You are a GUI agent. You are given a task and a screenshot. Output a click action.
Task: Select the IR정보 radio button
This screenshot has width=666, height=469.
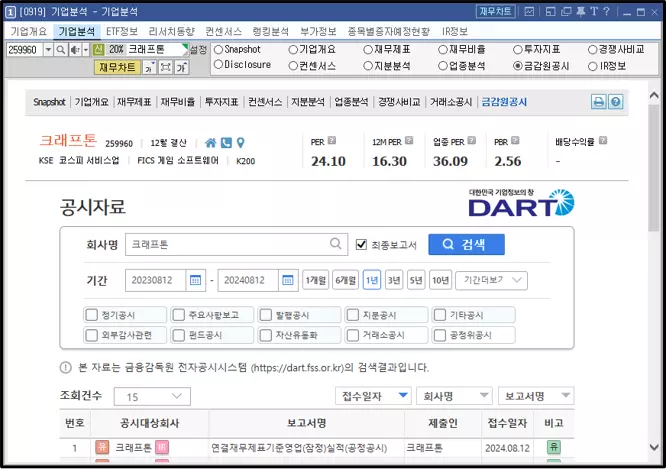click(x=593, y=66)
